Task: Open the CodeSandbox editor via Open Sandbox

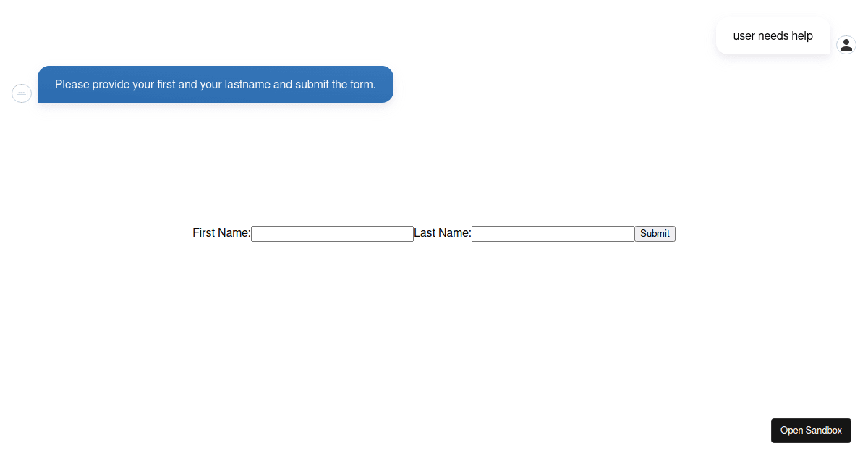Action: tap(811, 431)
